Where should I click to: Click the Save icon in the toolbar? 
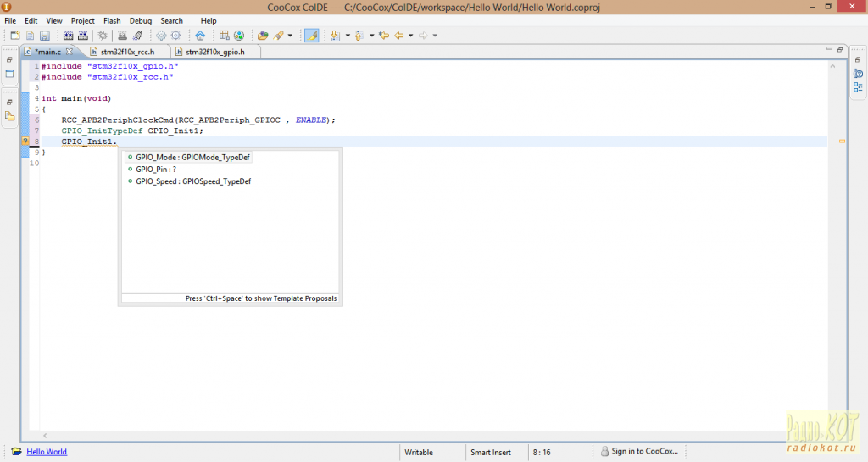(x=44, y=36)
